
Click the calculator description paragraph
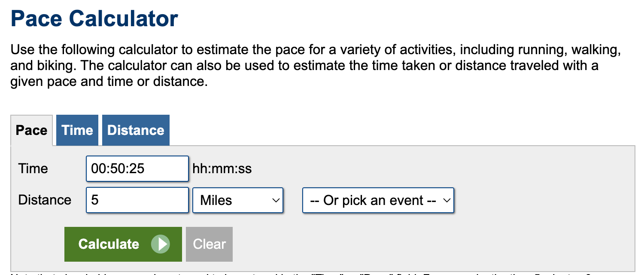pyautogui.click(x=301, y=65)
